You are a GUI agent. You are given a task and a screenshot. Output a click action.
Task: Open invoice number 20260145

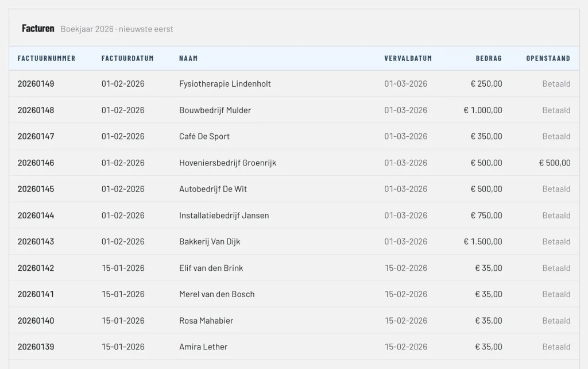click(x=36, y=189)
